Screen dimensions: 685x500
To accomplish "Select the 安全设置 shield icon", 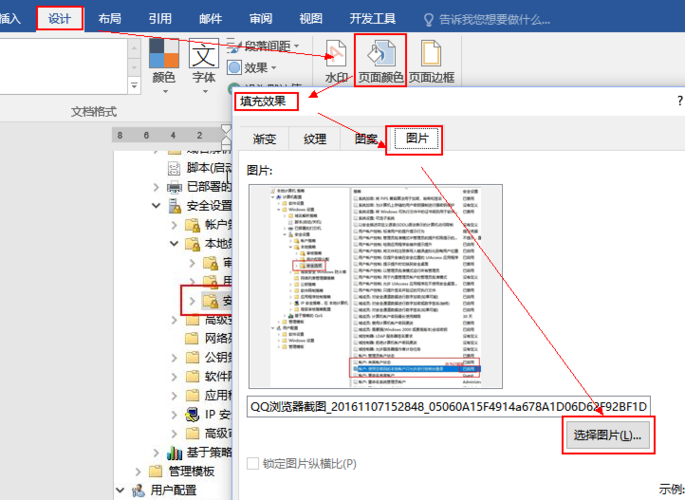I will [175, 206].
